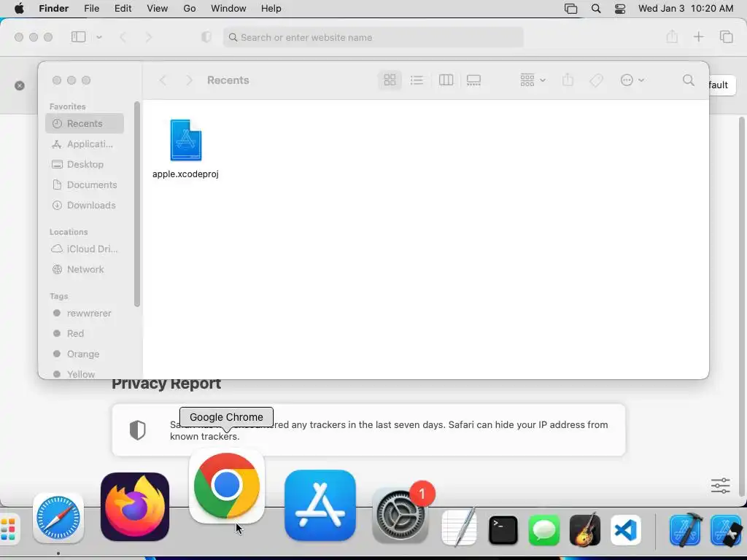Select the apple.xcodeproj file icon

tap(186, 141)
